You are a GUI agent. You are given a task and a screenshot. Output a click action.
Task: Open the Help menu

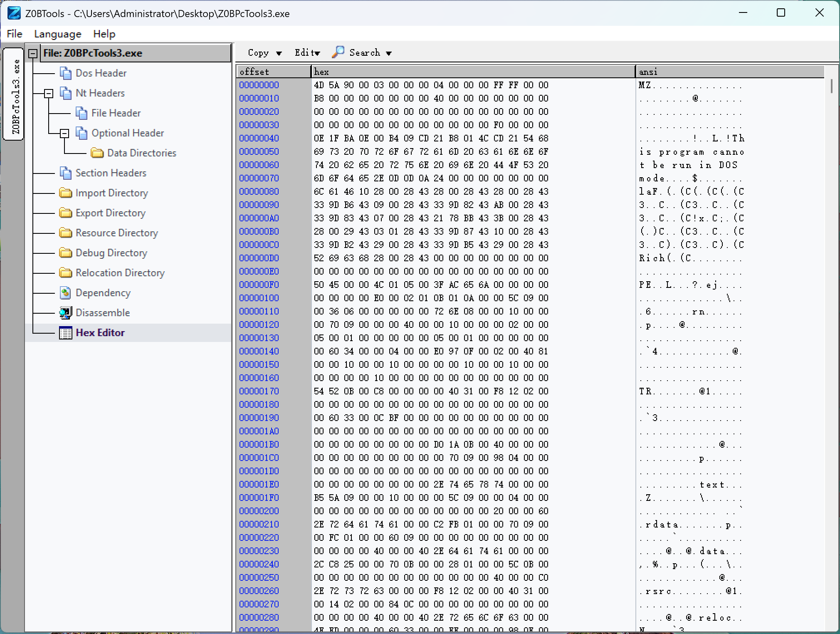tap(104, 34)
